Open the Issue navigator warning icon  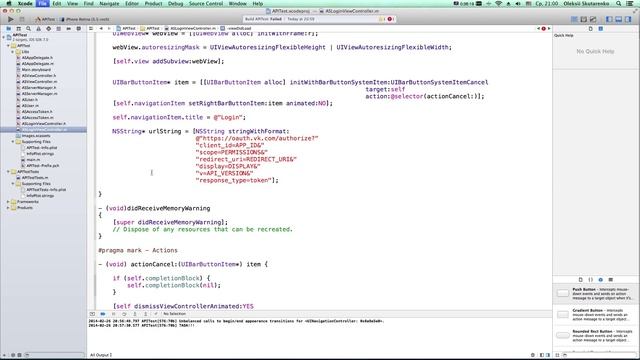[x=38, y=29]
